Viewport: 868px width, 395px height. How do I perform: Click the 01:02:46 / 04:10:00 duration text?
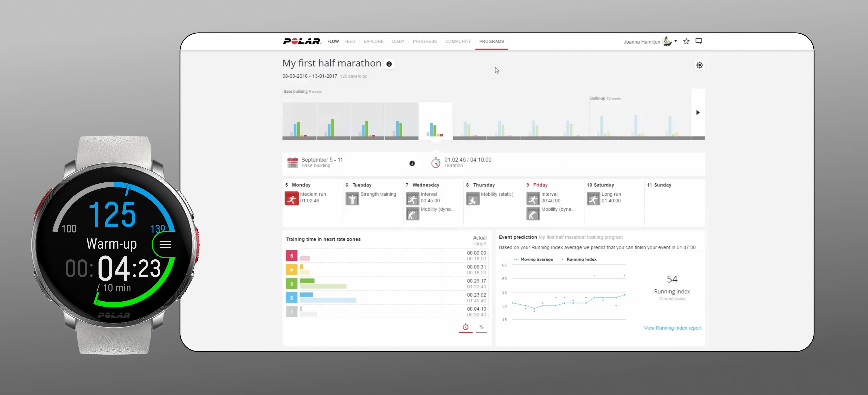468,160
